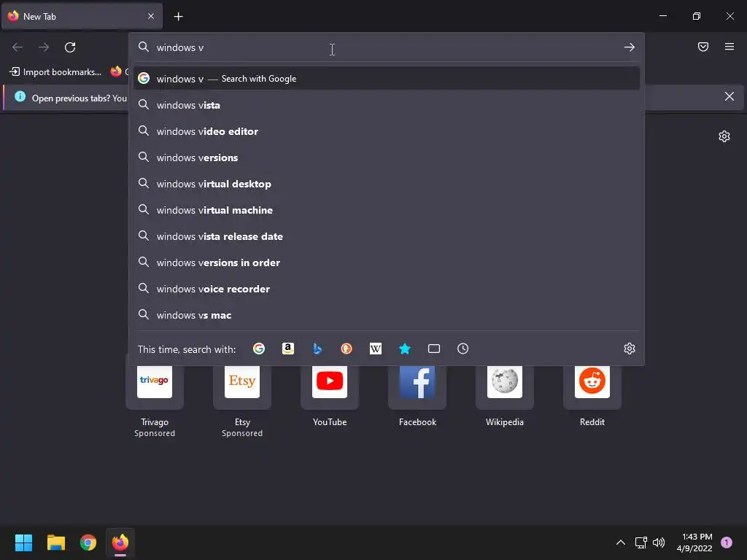Personalize the New Tab page with the gear icon
This screenshot has width=747, height=560.
click(724, 136)
